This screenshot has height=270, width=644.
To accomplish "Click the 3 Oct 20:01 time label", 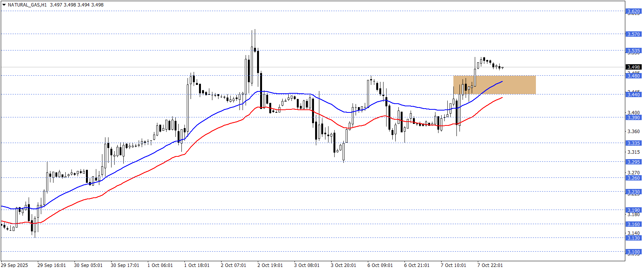I will [x=343, y=265].
